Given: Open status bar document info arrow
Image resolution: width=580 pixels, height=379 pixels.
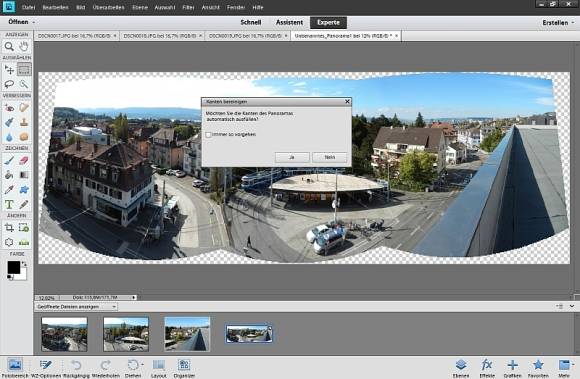Looking at the screenshot, I should [x=134, y=297].
